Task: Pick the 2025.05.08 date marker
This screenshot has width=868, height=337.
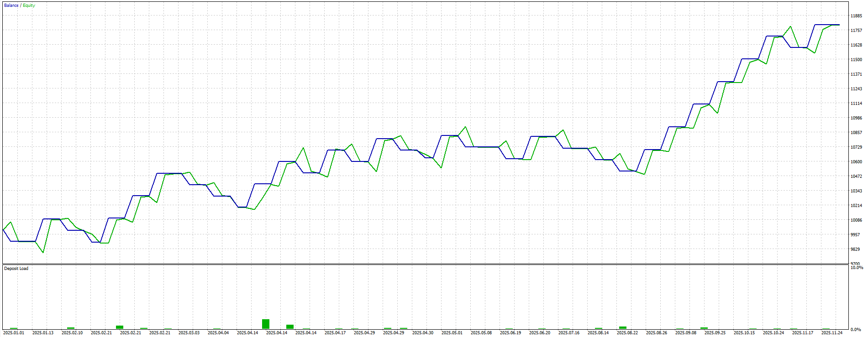Action: point(481,333)
